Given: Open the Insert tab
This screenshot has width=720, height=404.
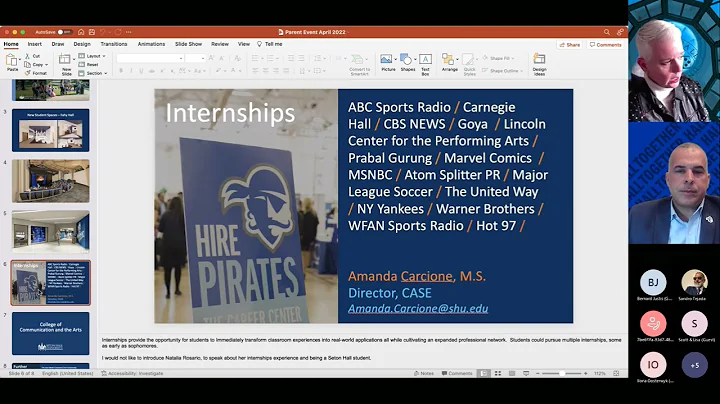Looking at the screenshot, I should point(34,44).
